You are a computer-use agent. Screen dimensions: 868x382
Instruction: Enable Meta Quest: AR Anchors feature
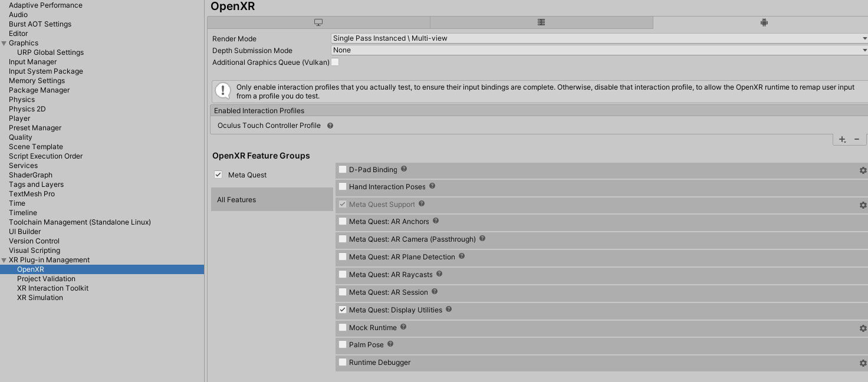point(343,221)
